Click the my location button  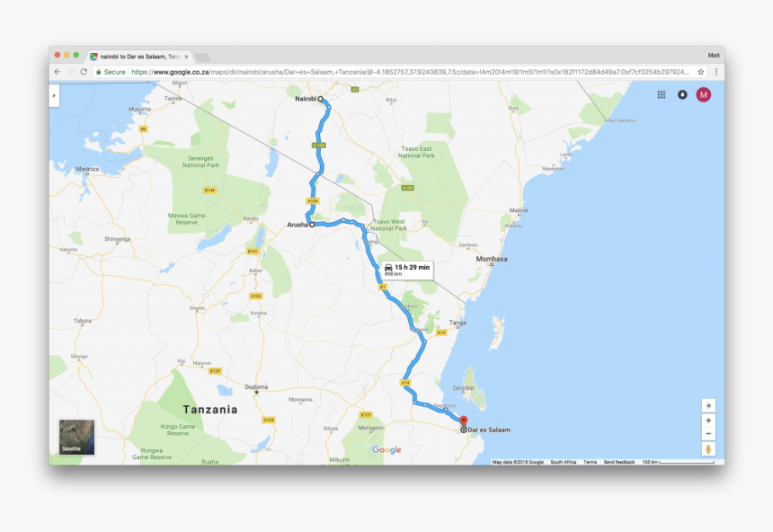click(x=708, y=406)
